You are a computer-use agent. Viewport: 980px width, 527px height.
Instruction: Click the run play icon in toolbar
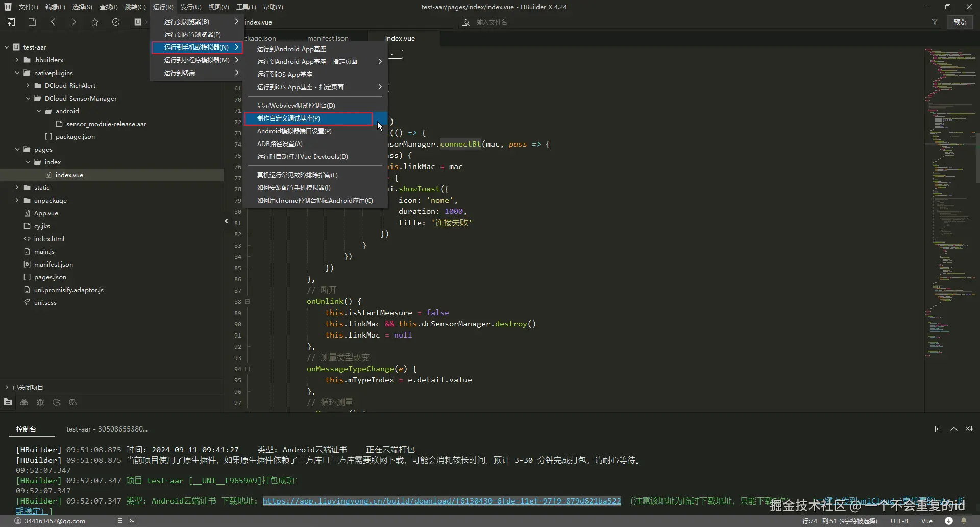(116, 22)
